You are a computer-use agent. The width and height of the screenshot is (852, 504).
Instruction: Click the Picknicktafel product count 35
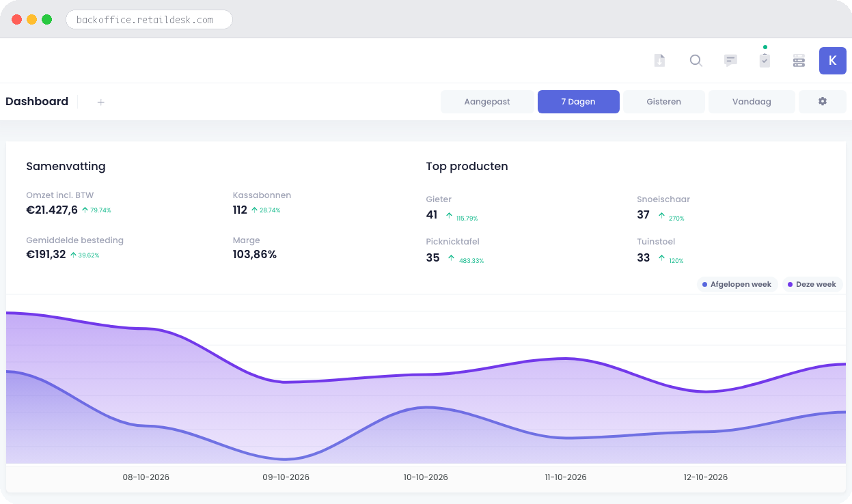tap(432, 258)
